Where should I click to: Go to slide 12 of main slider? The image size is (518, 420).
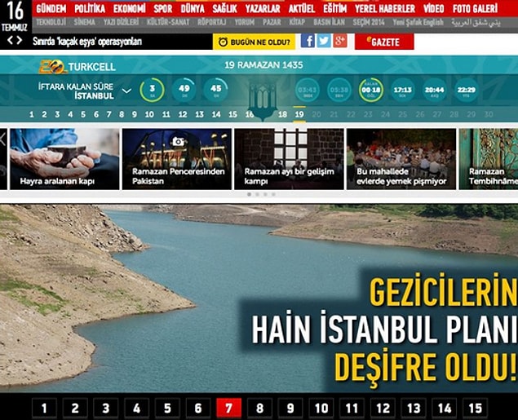pyautogui.click(x=383, y=409)
